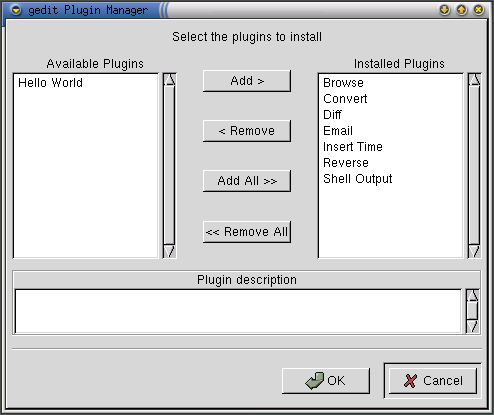Dismiss dialog with Cancel button
494x415 pixels.
433,381
